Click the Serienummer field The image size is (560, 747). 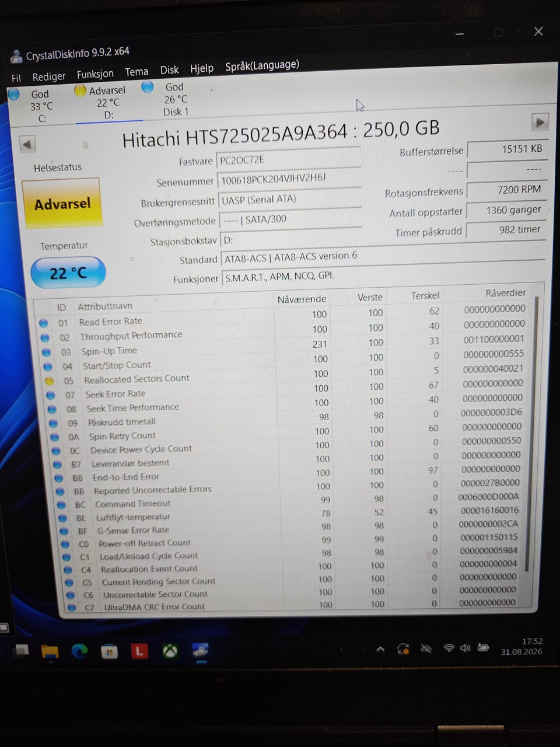coord(289,179)
